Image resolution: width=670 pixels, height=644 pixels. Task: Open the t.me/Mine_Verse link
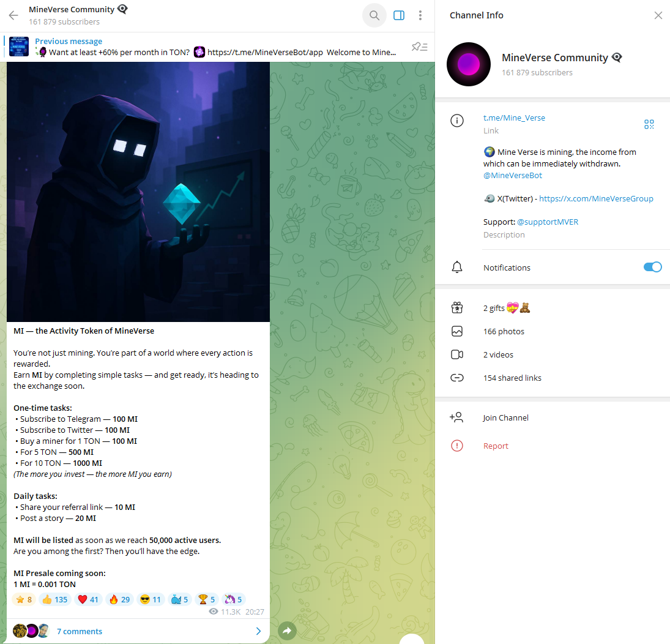coord(514,118)
